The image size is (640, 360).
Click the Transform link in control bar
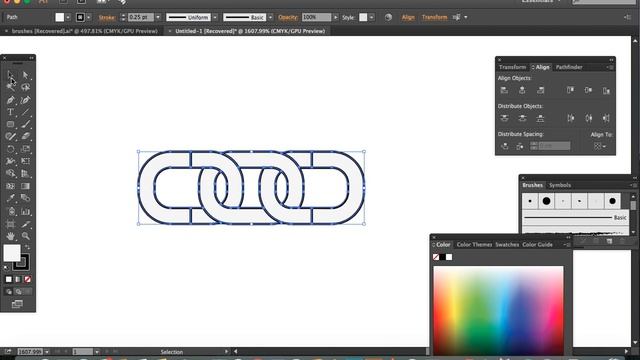pyautogui.click(x=435, y=17)
